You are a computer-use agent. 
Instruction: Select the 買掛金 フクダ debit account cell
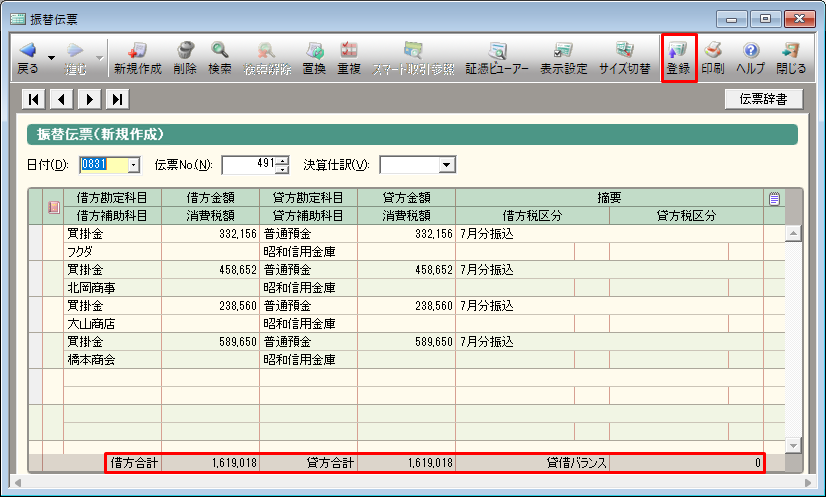pyautogui.click(x=111, y=234)
